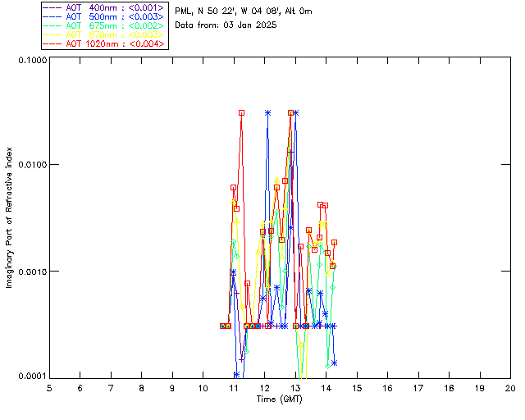Click the 'Data from: 03 Jan 2025' text

pyautogui.click(x=226, y=25)
